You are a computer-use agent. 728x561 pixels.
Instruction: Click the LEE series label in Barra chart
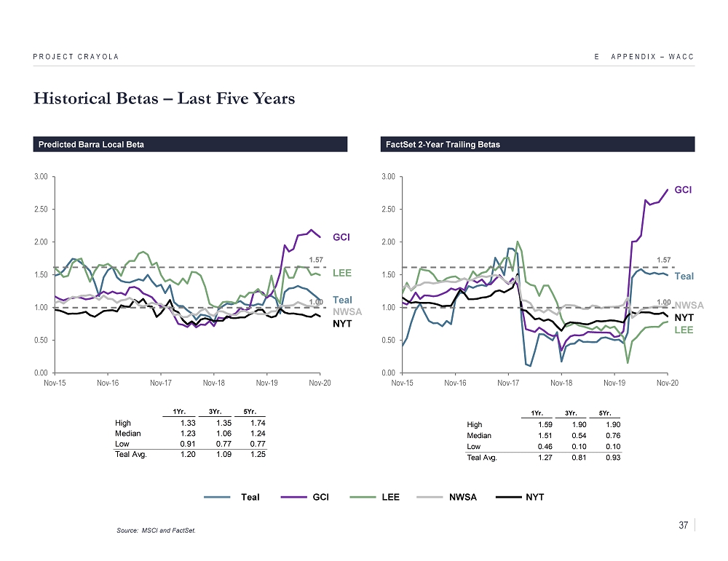coord(342,273)
